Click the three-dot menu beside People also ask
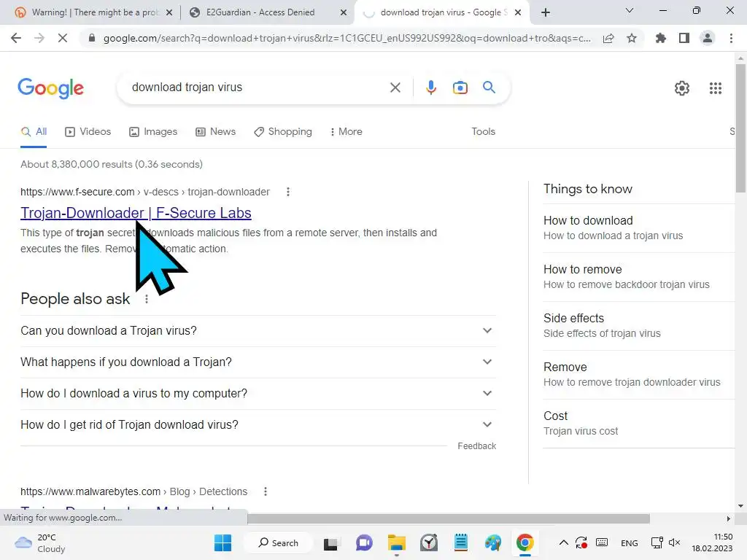This screenshot has width=747, height=560. point(146,299)
